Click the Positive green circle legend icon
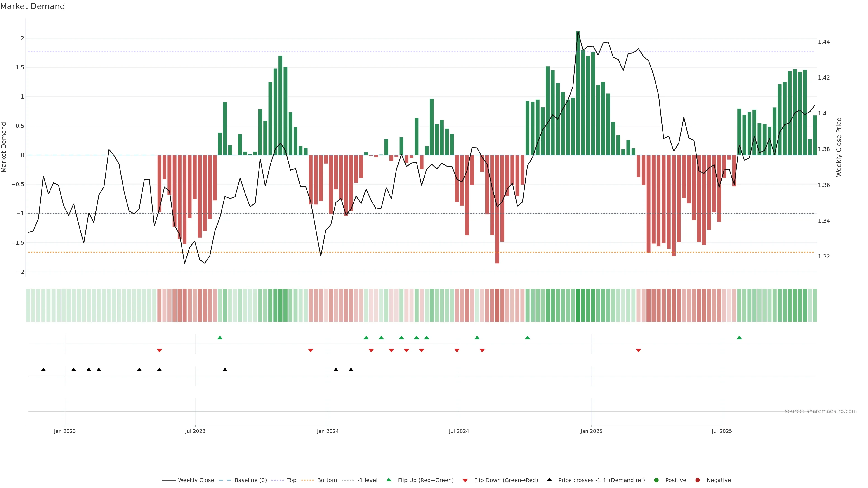 coord(656,480)
